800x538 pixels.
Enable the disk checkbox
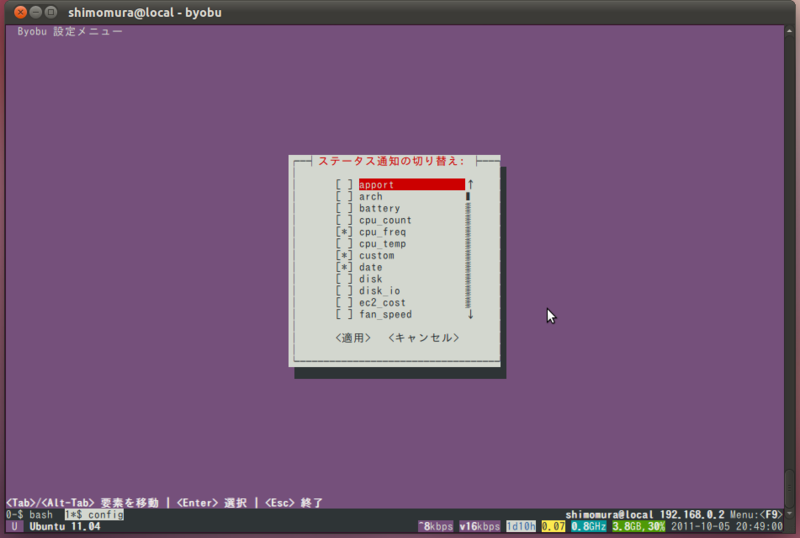click(x=344, y=278)
